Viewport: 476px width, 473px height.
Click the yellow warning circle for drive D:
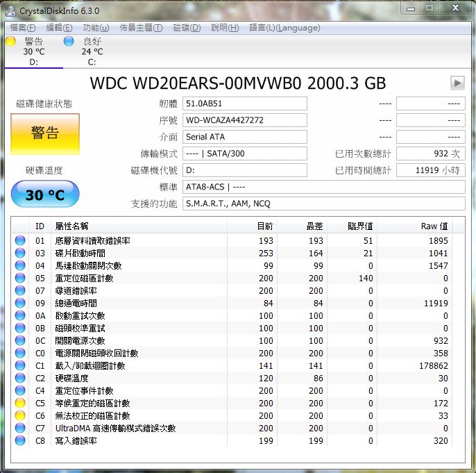point(10,41)
